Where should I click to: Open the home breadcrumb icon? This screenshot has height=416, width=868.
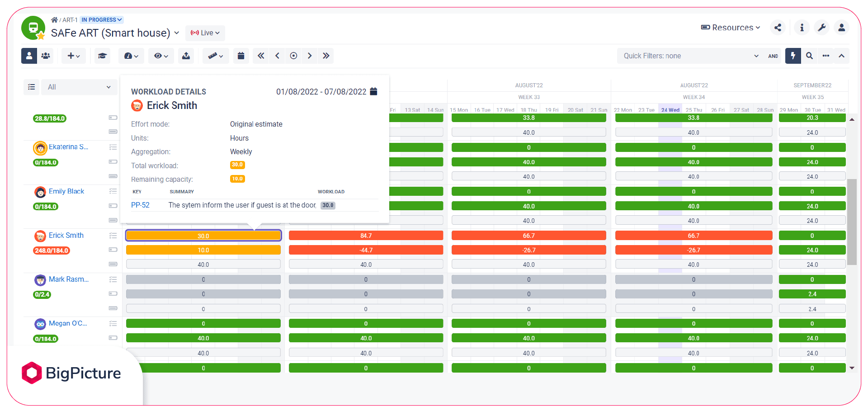click(54, 20)
